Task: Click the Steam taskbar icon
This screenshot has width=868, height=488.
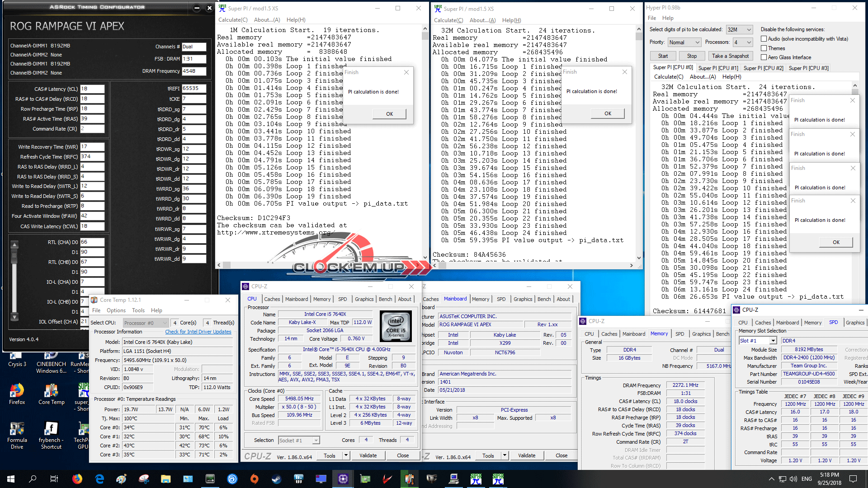Action: click(276, 479)
